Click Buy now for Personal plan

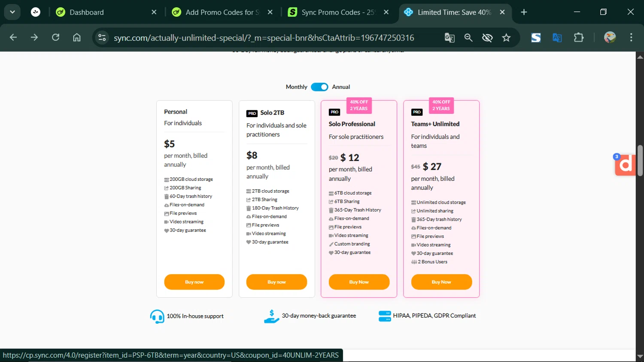(x=194, y=282)
